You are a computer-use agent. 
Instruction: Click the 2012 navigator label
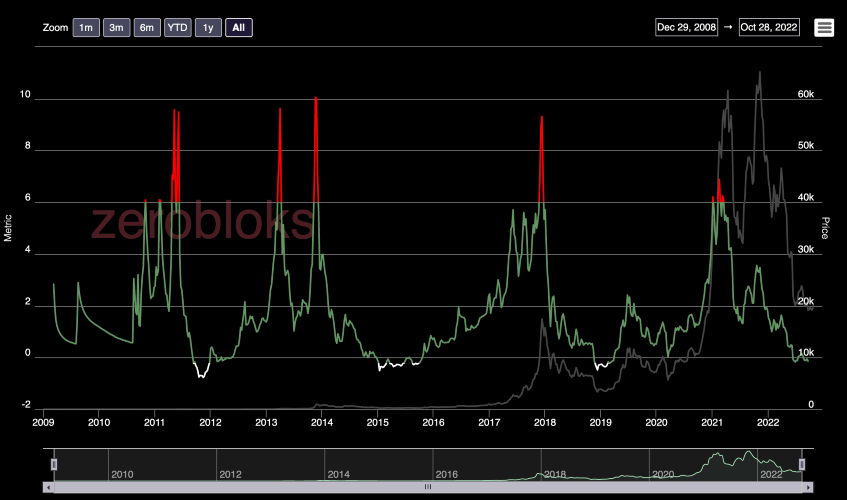pos(230,474)
